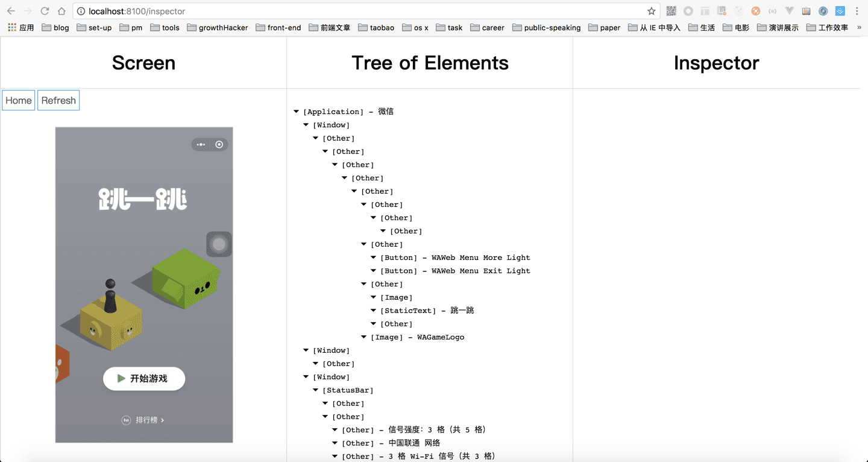Open Chrome's three-dot menu
The image size is (868, 462).
pyautogui.click(x=857, y=11)
